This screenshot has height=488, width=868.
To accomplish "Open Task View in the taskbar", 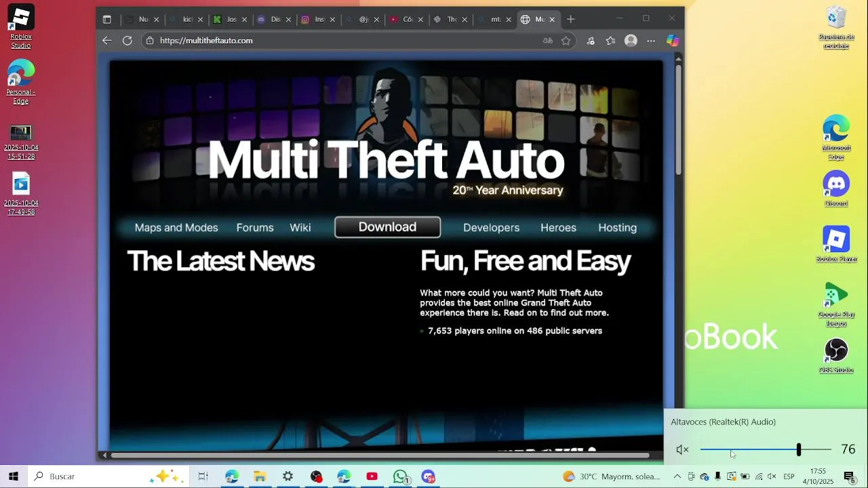I will (203, 476).
